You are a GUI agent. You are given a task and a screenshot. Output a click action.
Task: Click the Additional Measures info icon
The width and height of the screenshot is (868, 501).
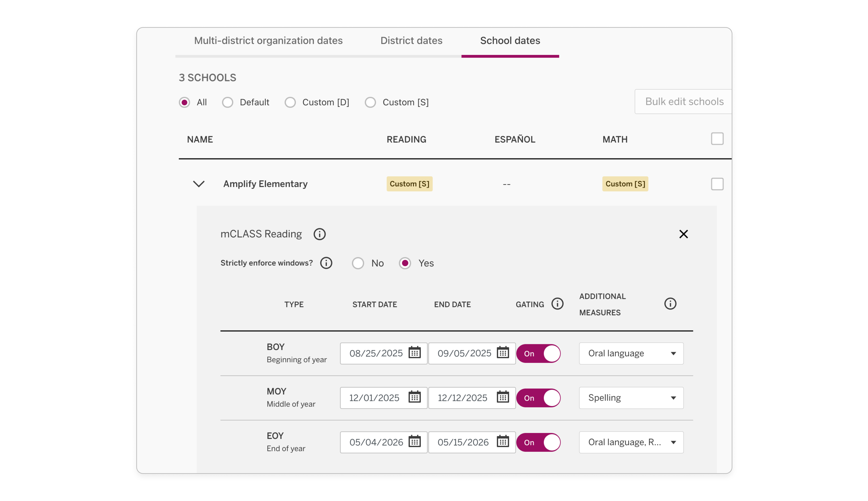(670, 303)
